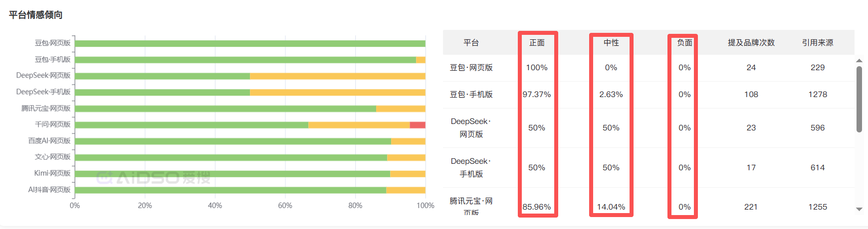Click the 提及品牌次数 column header

click(x=751, y=43)
